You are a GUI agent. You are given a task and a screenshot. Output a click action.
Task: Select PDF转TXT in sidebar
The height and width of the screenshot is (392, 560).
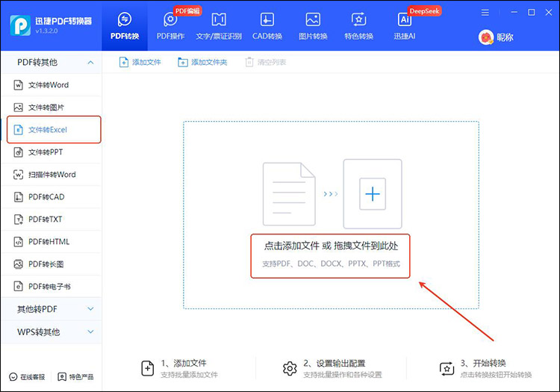(51, 220)
